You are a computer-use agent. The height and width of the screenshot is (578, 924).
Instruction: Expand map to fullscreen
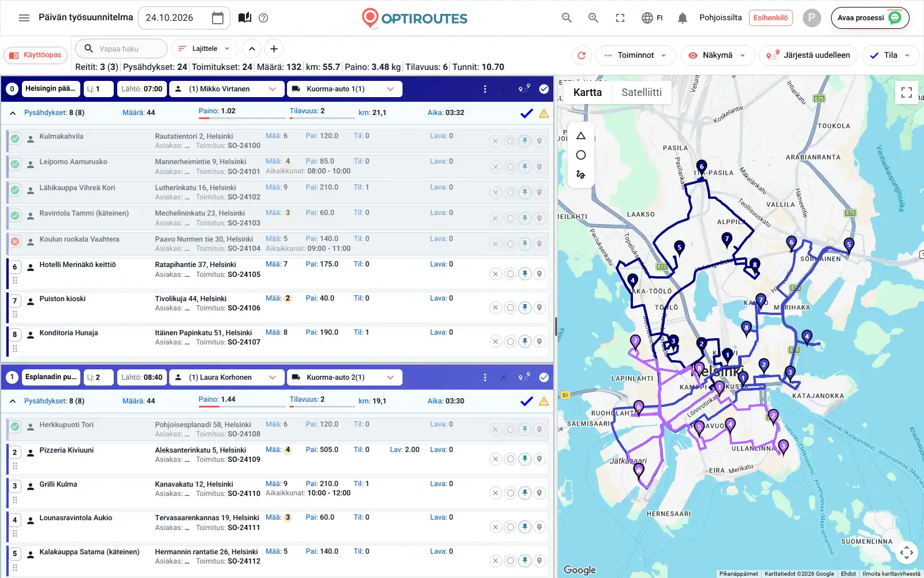(x=907, y=92)
